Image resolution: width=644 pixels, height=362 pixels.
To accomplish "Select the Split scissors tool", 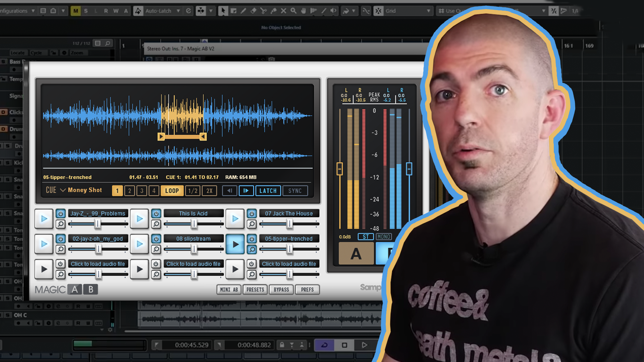I will 264,11.
